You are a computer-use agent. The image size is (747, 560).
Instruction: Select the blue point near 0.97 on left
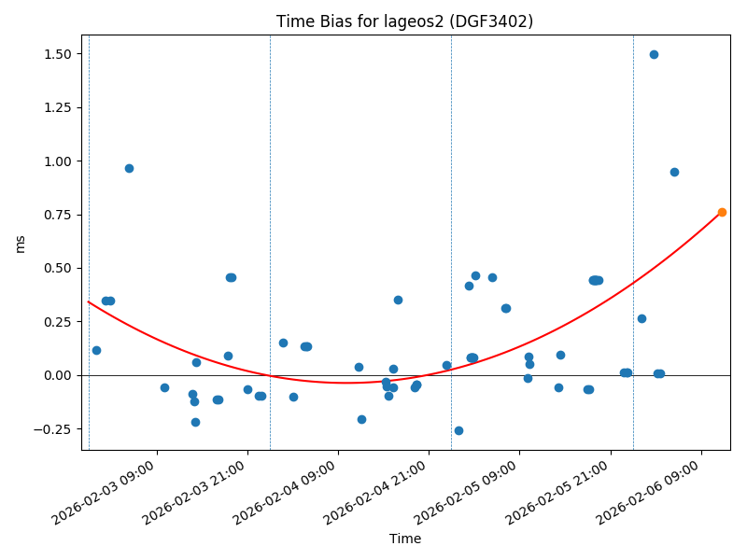tap(129, 168)
